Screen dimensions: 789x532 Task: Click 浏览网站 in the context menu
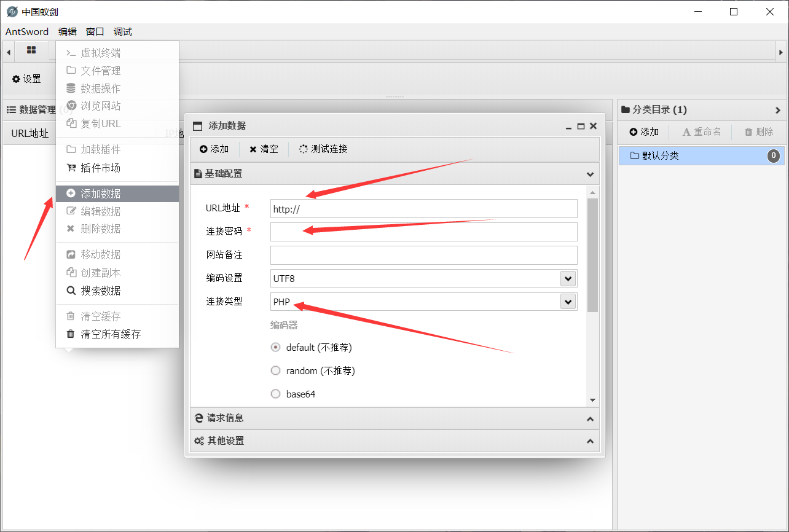coord(117,106)
